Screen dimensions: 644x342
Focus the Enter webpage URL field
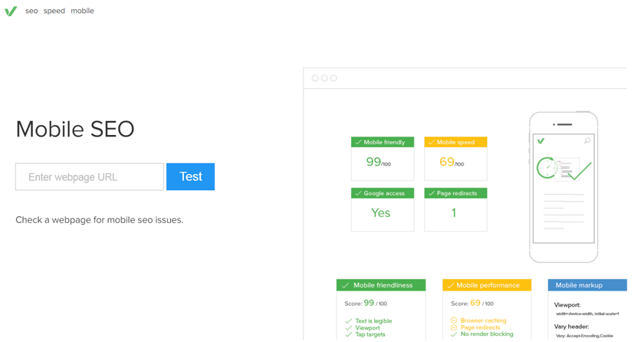[x=90, y=177]
